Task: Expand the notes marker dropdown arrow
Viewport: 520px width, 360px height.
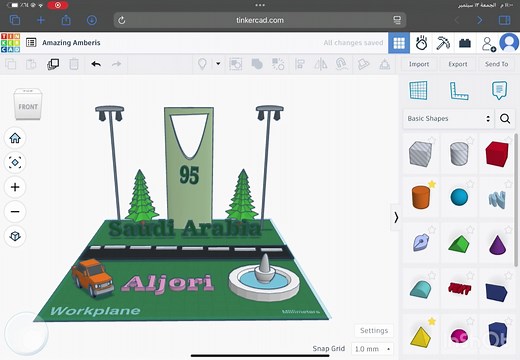Action: 218,63
